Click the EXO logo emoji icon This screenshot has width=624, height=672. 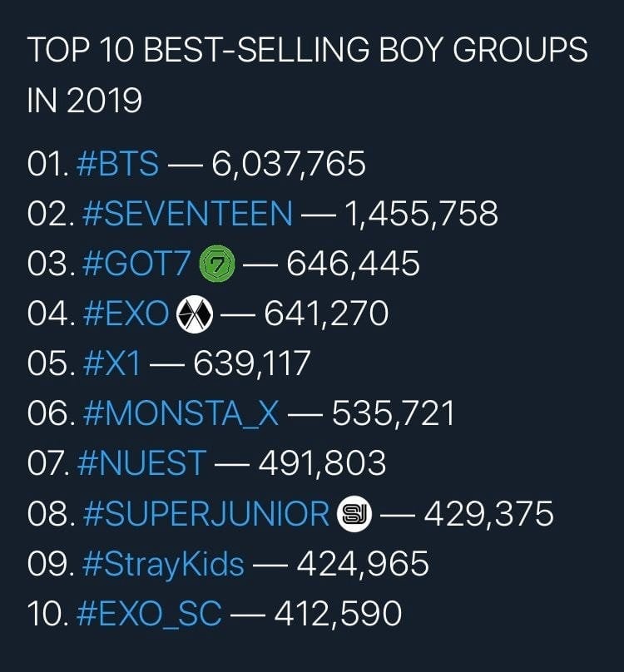click(x=195, y=314)
